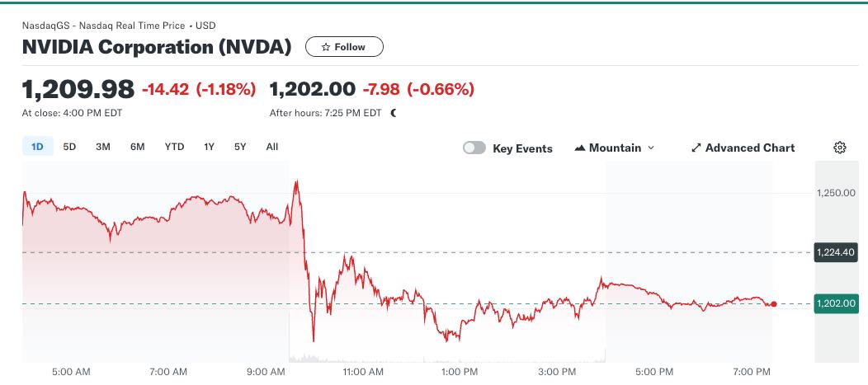Click the after-hours moon icon

click(394, 113)
